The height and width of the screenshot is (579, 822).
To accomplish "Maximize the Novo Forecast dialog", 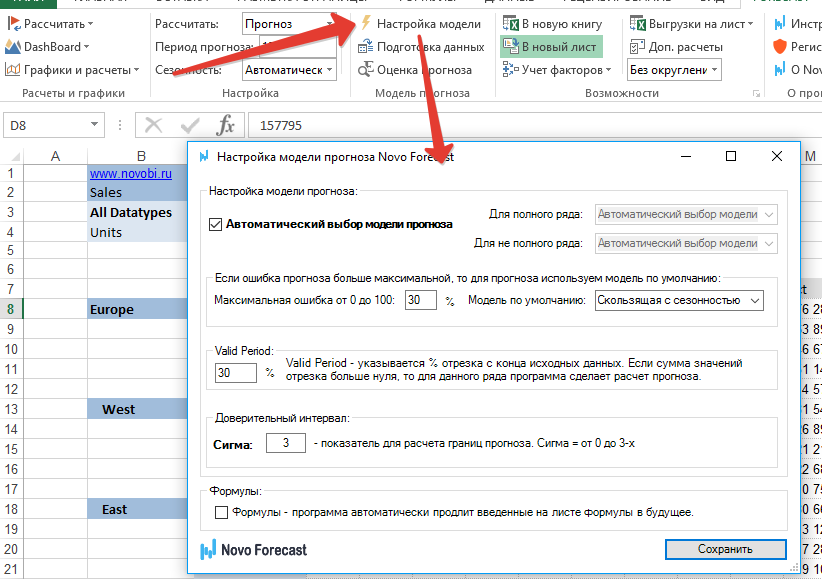I will click(x=731, y=156).
